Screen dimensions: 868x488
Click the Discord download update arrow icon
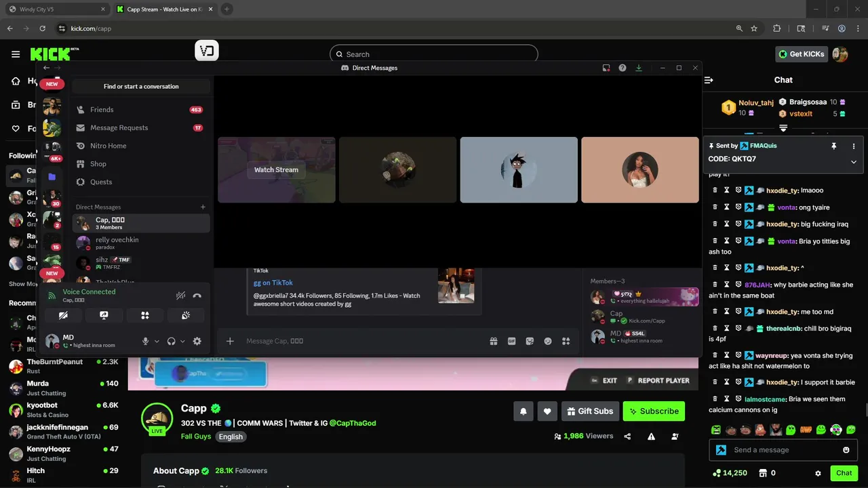tap(639, 68)
